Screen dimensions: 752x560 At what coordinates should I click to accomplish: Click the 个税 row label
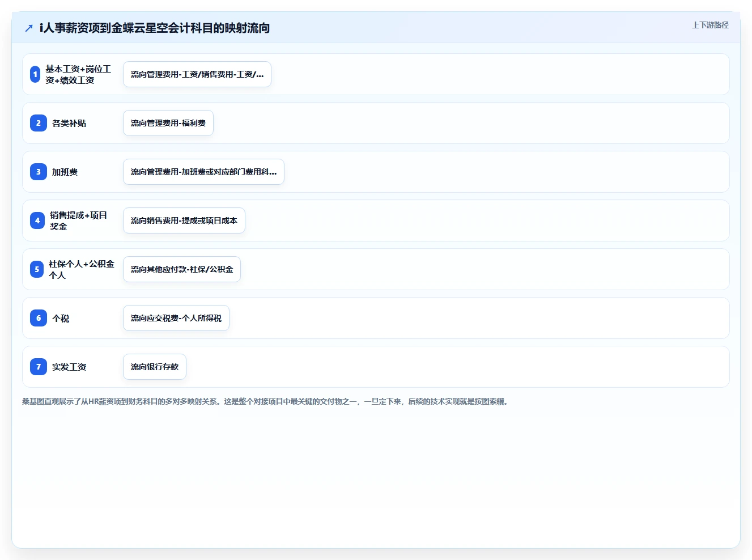[61, 318]
